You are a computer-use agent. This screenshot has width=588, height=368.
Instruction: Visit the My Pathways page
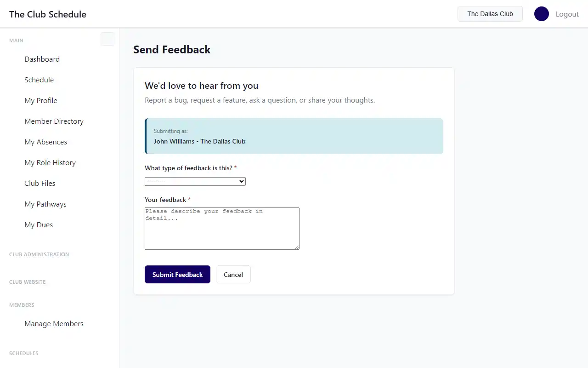(45, 204)
